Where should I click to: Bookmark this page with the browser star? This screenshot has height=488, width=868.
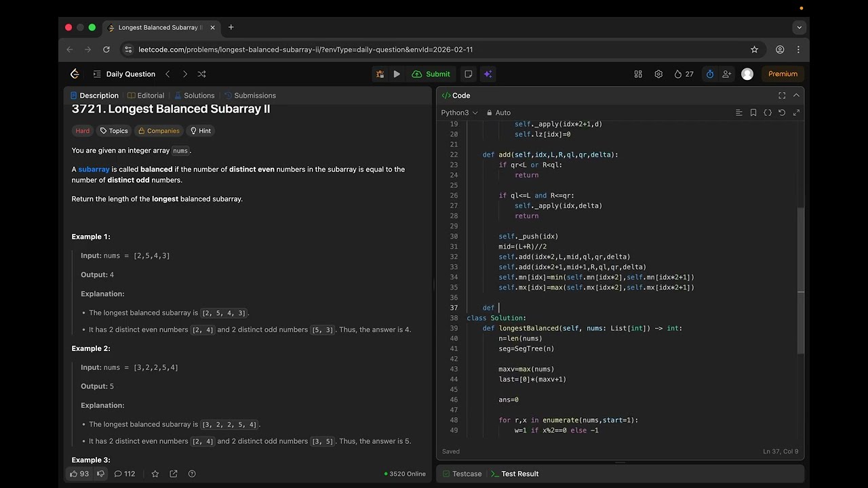(x=754, y=49)
